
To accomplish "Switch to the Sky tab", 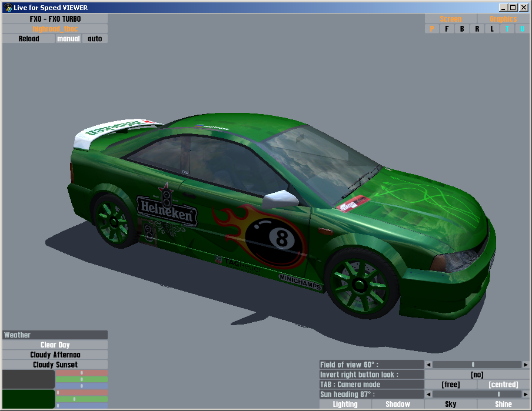I will (451, 404).
